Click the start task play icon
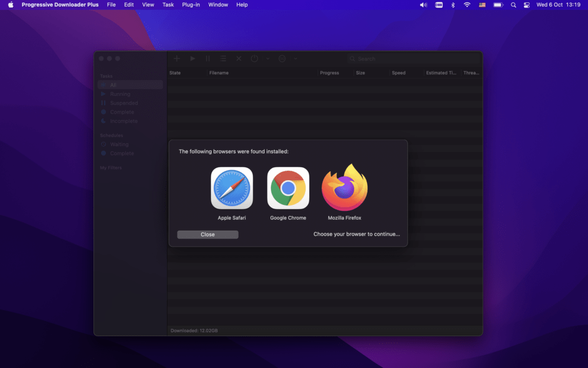The image size is (588, 368). (192, 58)
